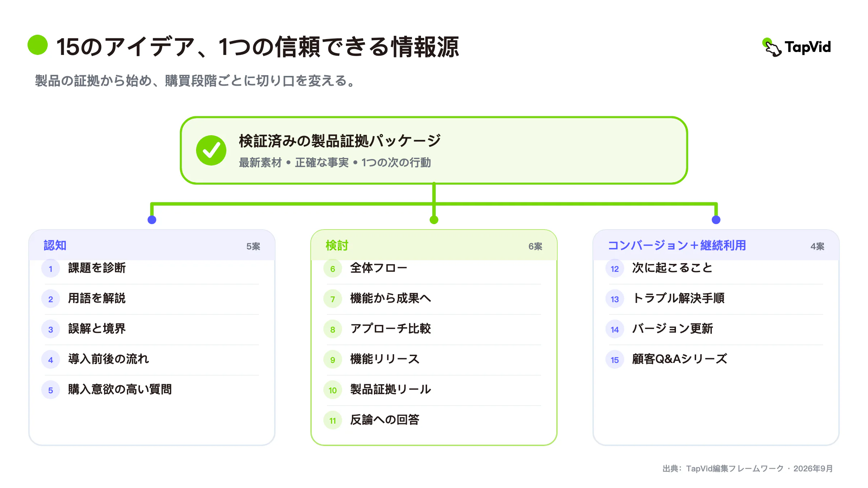Click the 出典 source footnote
Screen dimensions: 868x488
click(748, 468)
